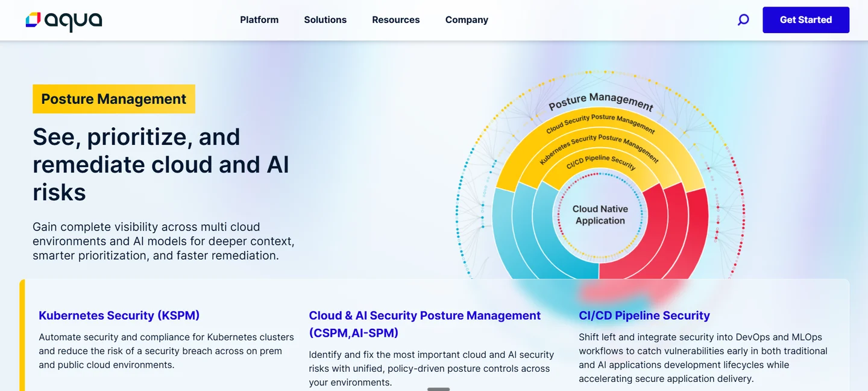Open Cloud & AI Security Posture Management link

point(425,324)
